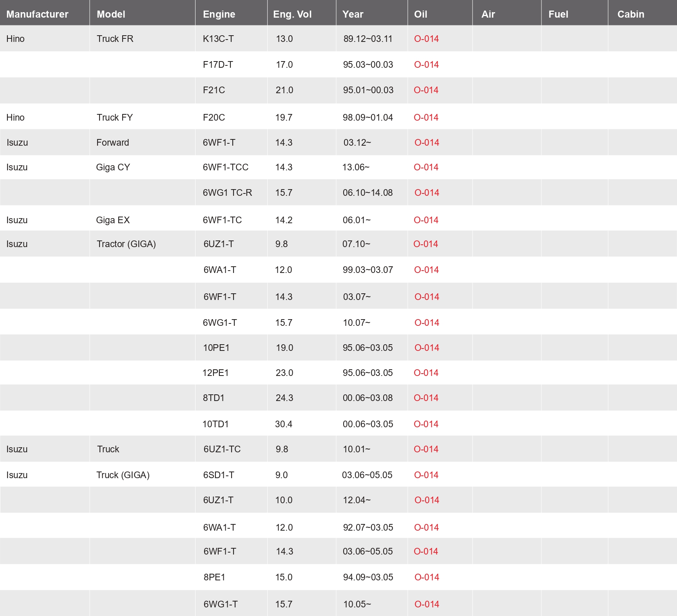
Task: Open the O-014 link for 10PE1 engine
Action: (x=427, y=348)
